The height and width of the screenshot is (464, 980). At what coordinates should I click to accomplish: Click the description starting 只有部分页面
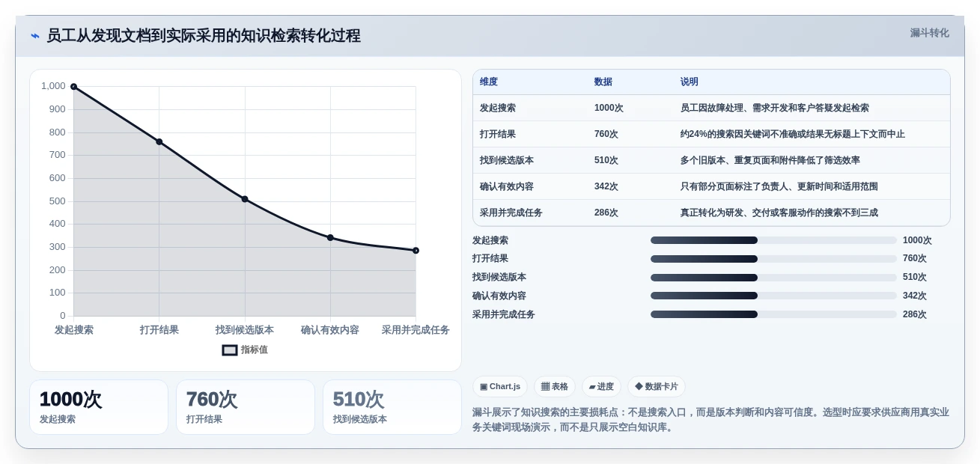(779, 186)
